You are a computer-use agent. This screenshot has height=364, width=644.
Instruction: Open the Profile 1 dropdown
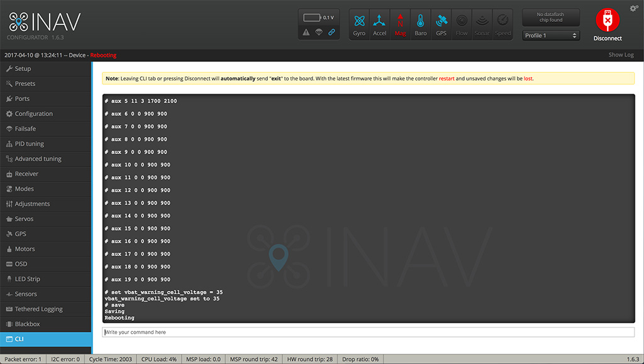pyautogui.click(x=551, y=36)
